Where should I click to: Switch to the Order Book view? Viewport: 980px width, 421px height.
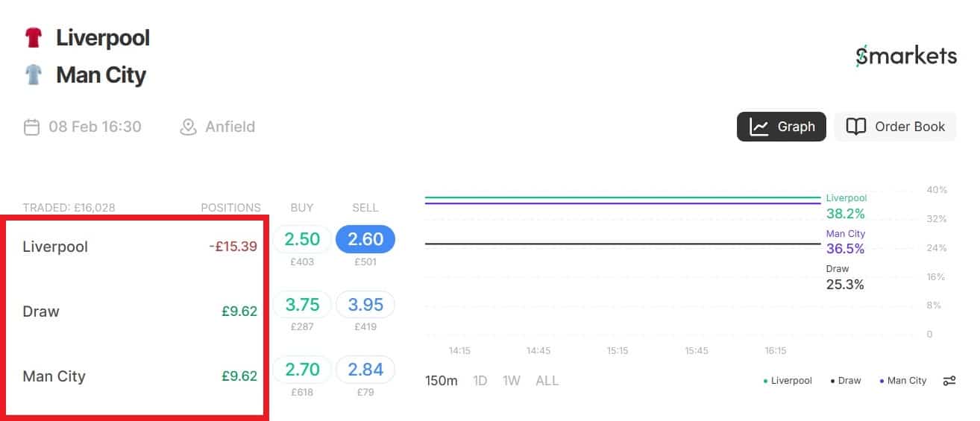coord(895,127)
